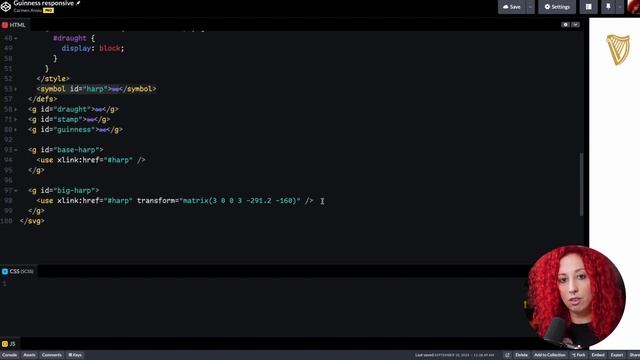The image size is (640, 360).
Task: Expand the folded symbol harp line 53
Action: 16,89
